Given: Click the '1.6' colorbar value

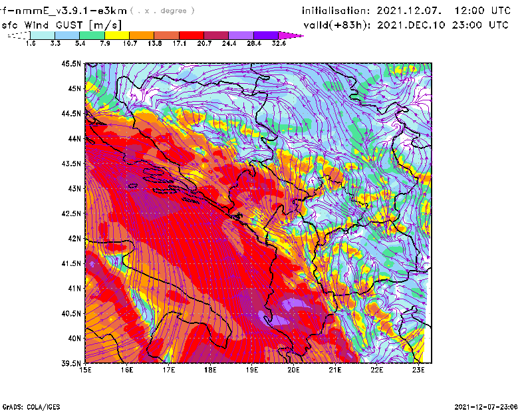Looking at the screenshot, I should click(x=31, y=43).
